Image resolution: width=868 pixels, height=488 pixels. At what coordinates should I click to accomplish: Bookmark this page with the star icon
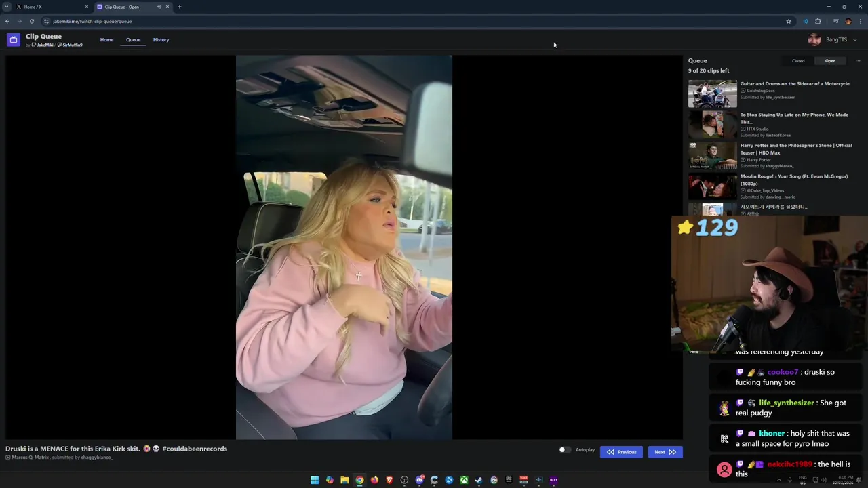[x=789, y=21]
